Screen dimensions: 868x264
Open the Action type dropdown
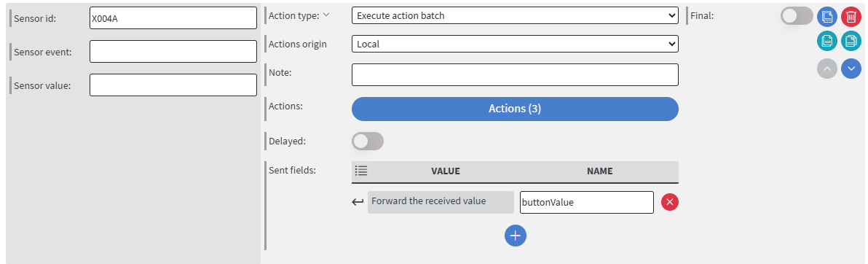515,15
